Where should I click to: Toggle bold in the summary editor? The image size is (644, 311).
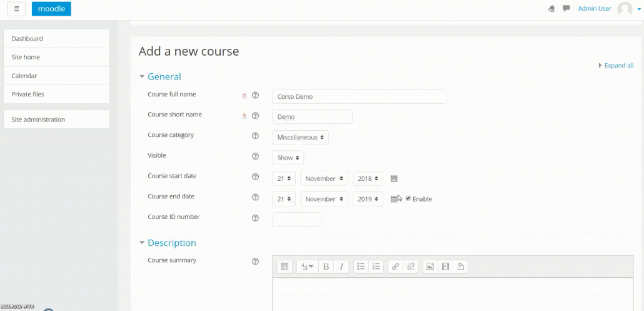(x=326, y=267)
